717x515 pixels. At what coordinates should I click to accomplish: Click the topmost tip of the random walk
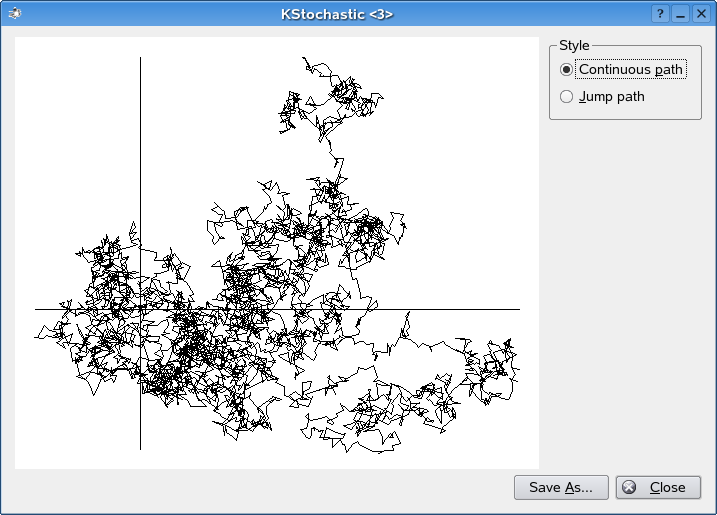click(304, 58)
